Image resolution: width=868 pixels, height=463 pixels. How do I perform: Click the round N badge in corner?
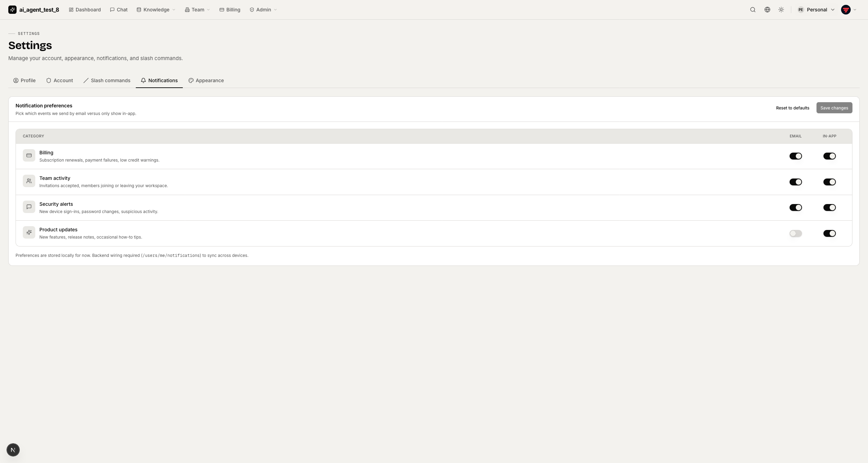[x=13, y=450]
